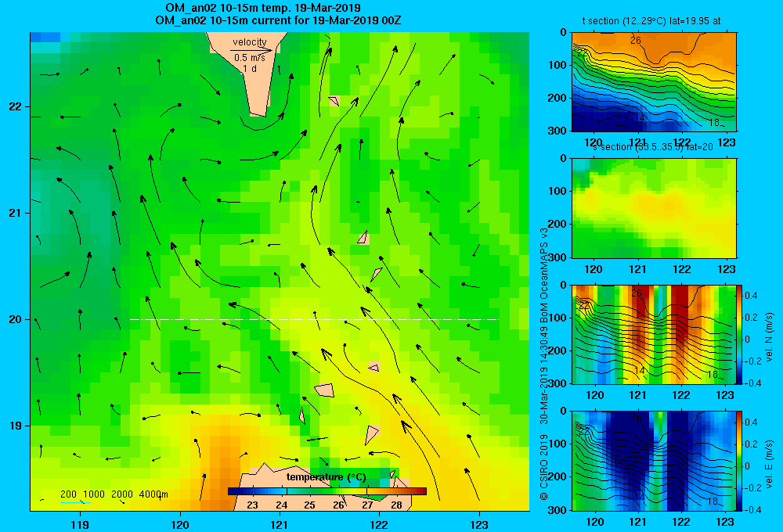This screenshot has height=532, width=783.
Task: Open the temperature section plot panel
Action: point(654,82)
